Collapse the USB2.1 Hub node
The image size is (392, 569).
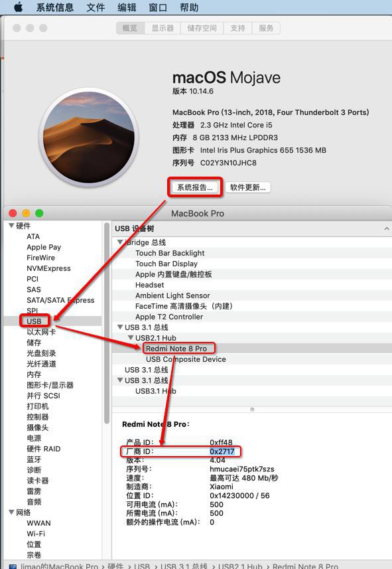click(131, 338)
